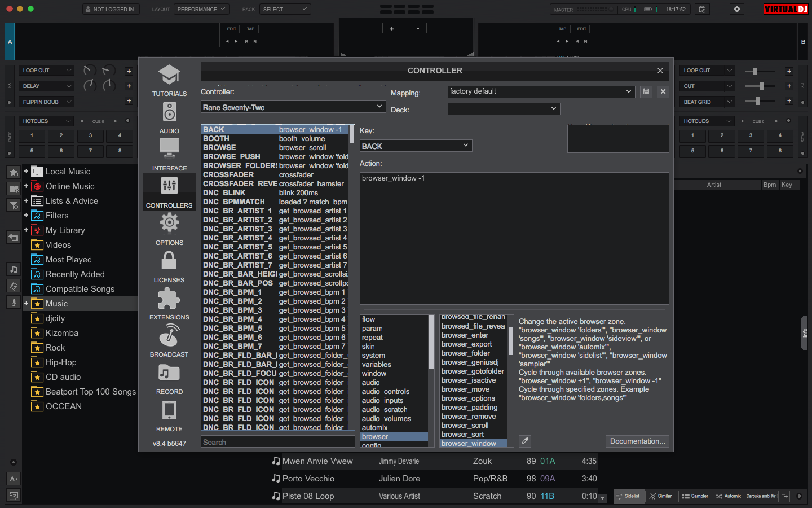Open the Tutorials settings section
Viewport: 812px width, 508px height.
[x=169, y=81]
